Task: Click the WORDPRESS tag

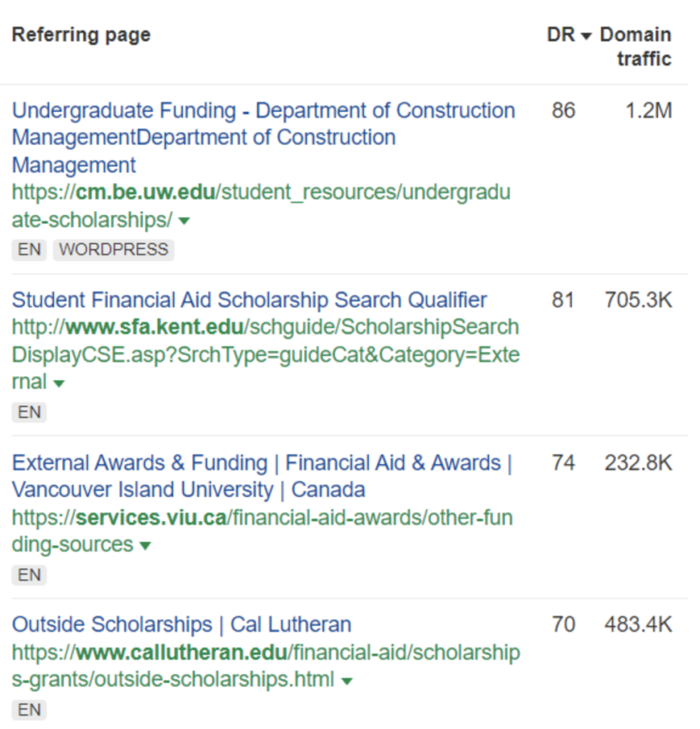Action: tap(113, 250)
